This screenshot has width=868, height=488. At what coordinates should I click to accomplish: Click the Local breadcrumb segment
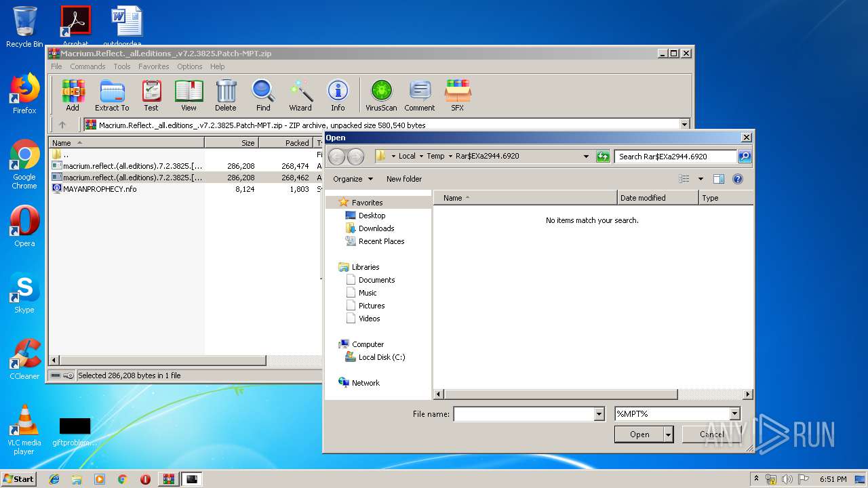(x=407, y=156)
